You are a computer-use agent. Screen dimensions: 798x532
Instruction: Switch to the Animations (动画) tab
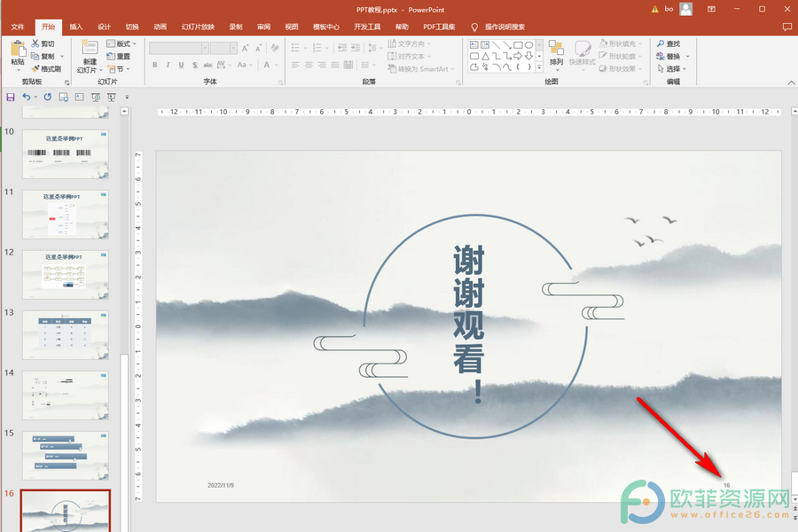[x=160, y=27]
